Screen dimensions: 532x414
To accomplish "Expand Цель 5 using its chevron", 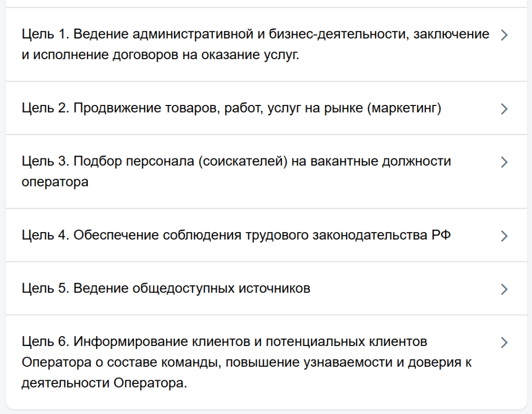I will [503, 289].
